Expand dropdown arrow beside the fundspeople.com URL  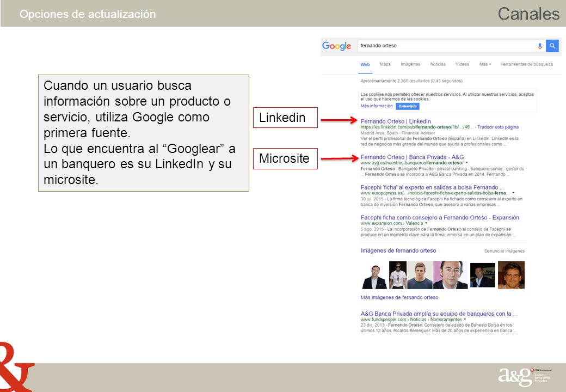465,320
